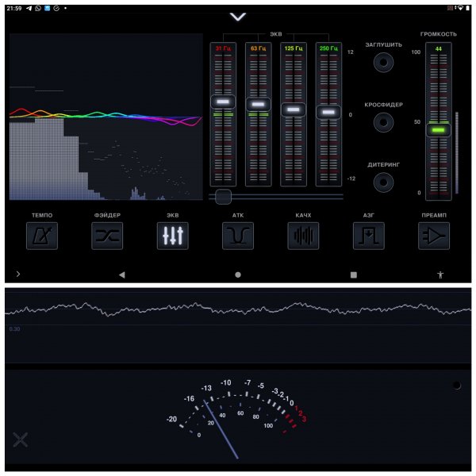Tap the Android home circle button
This screenshot has height=476, width=476.
(238, 274)
